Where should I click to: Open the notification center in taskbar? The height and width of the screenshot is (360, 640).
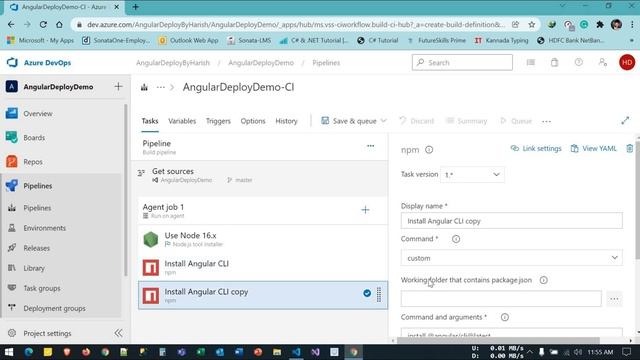point(627,352)
